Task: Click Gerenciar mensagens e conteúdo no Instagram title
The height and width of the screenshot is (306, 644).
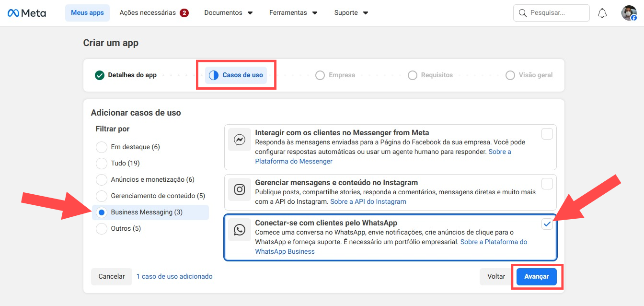Action: pos(336,183)
